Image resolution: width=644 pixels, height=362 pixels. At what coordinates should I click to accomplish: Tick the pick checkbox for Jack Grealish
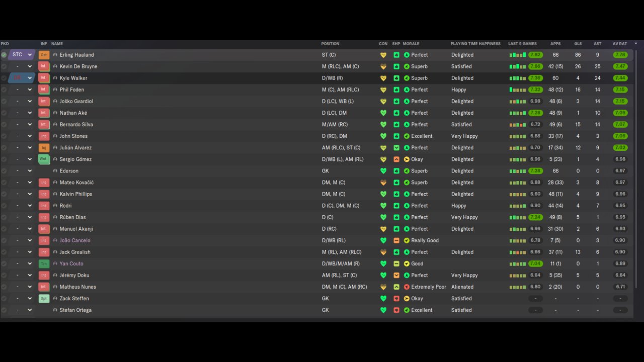(4, 252)
